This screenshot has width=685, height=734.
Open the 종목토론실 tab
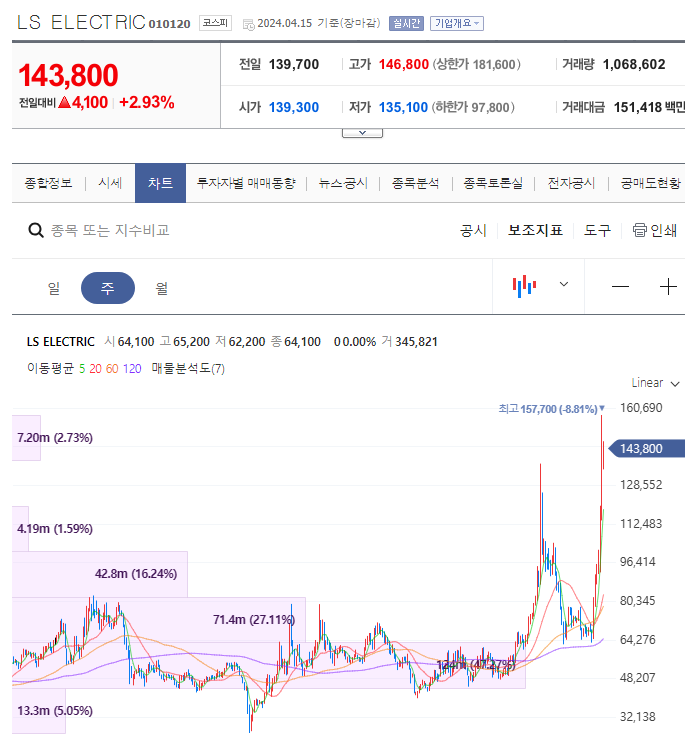pyautogui.click(x=493, y=183)
